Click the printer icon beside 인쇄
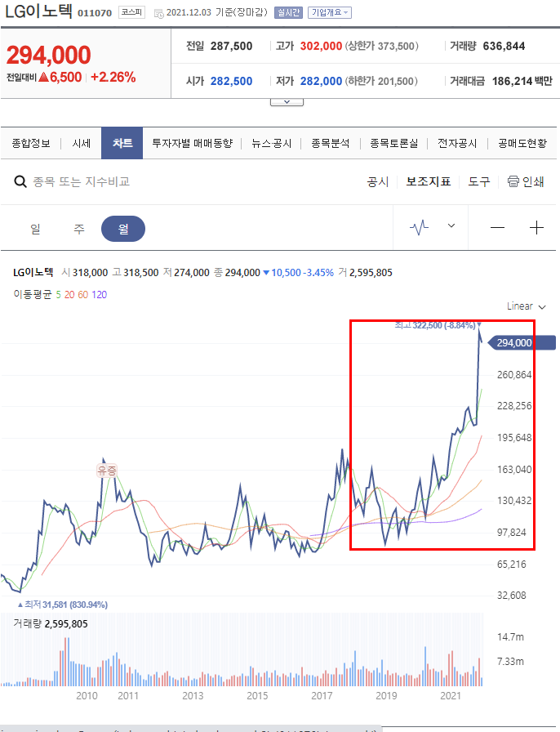Screen dimensions: 560x732 click(x=513, y=181)
